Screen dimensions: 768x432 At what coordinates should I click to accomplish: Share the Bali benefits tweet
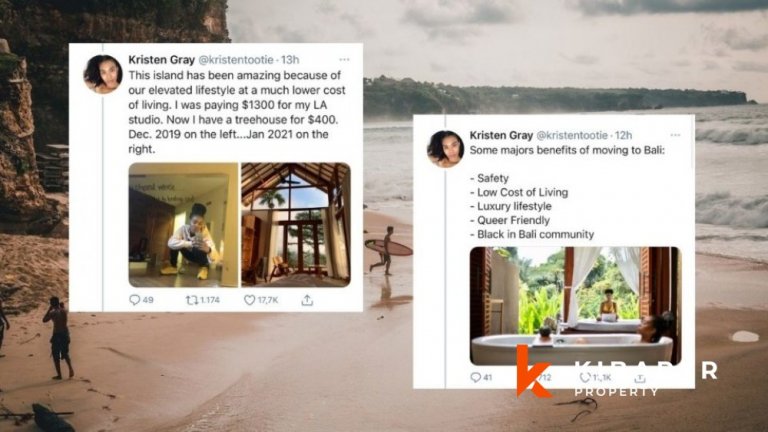640,378
